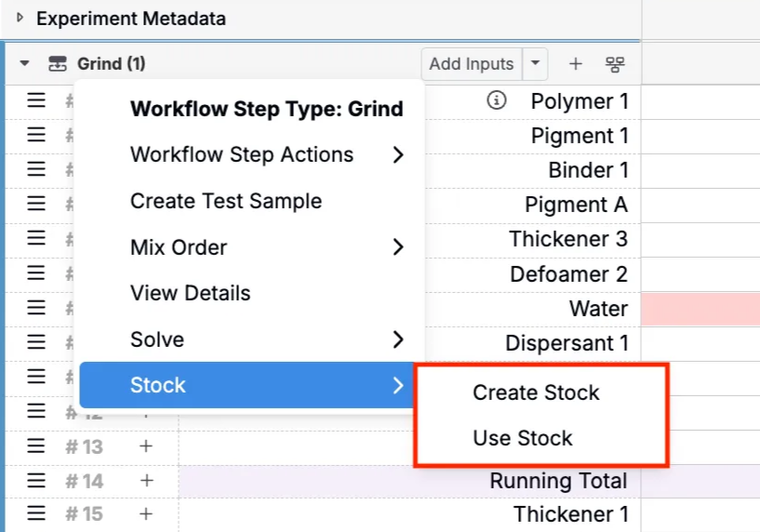Viewport: 760px width, 532px height.
Task: Click the hamburger handle on row #15
Action: tap(36, 513)
